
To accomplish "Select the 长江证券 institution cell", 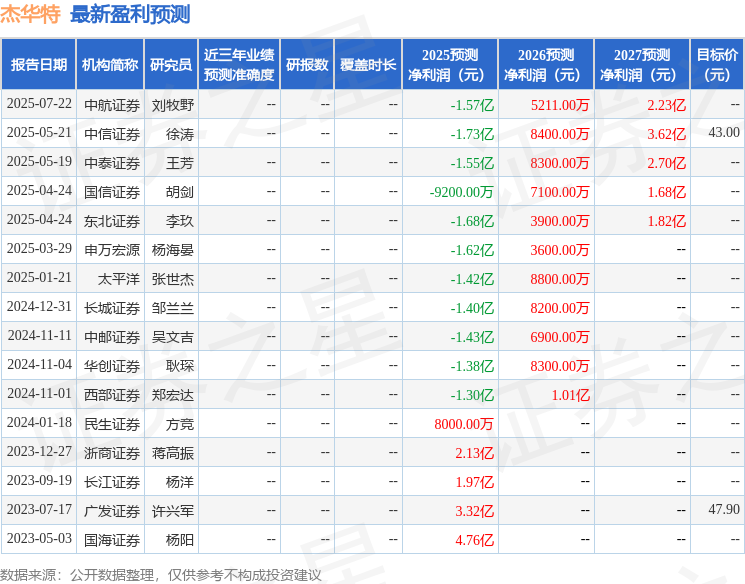I will [x=112, y=482].
